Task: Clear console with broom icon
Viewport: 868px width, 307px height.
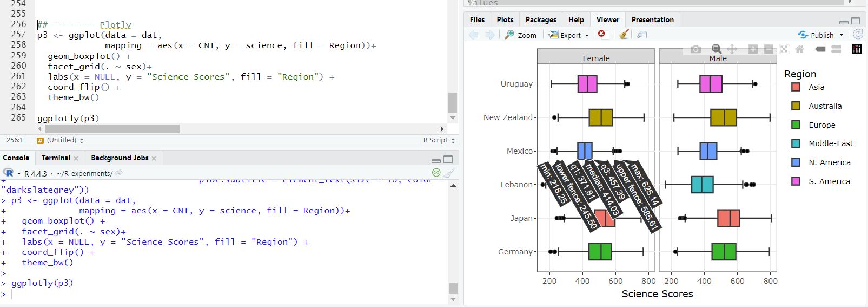Action: 449,173
